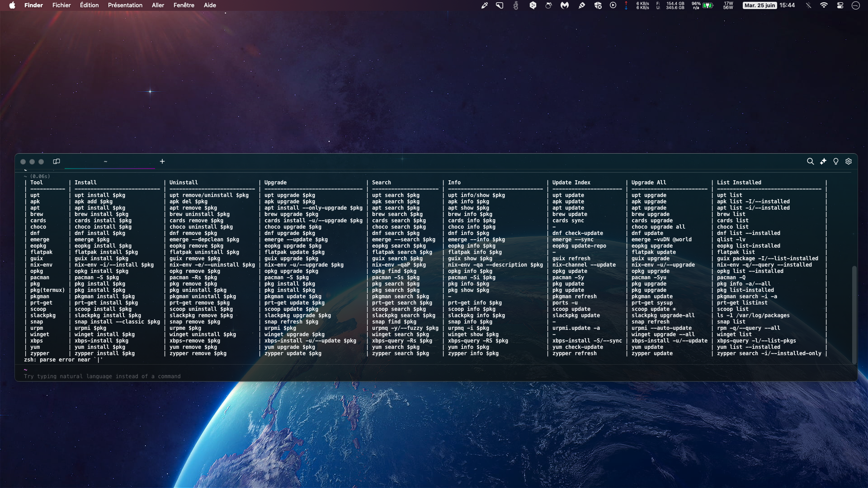Open the Édition menu
Viewport: 868px width, 488px height.
[90, 5]
